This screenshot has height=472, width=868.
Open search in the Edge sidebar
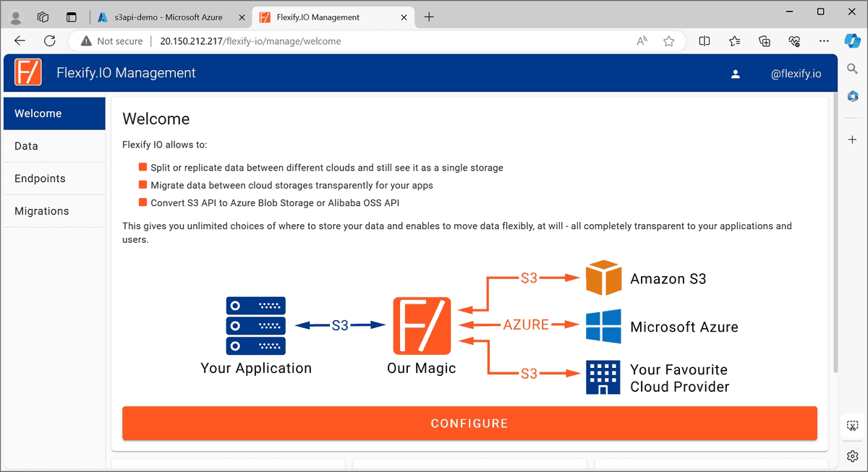pyautogui.click(x=853, y=69)
